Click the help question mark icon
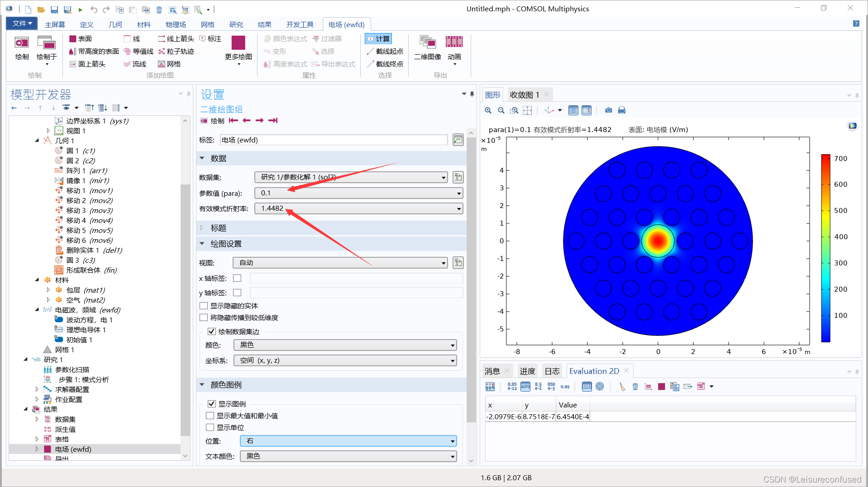Screen dimensions: 868x487 (x=856, y=24)
